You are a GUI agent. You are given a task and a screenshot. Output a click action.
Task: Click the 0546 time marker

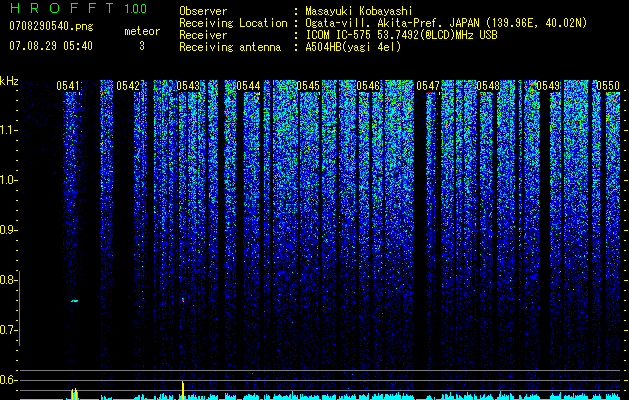tap(368, 86)
